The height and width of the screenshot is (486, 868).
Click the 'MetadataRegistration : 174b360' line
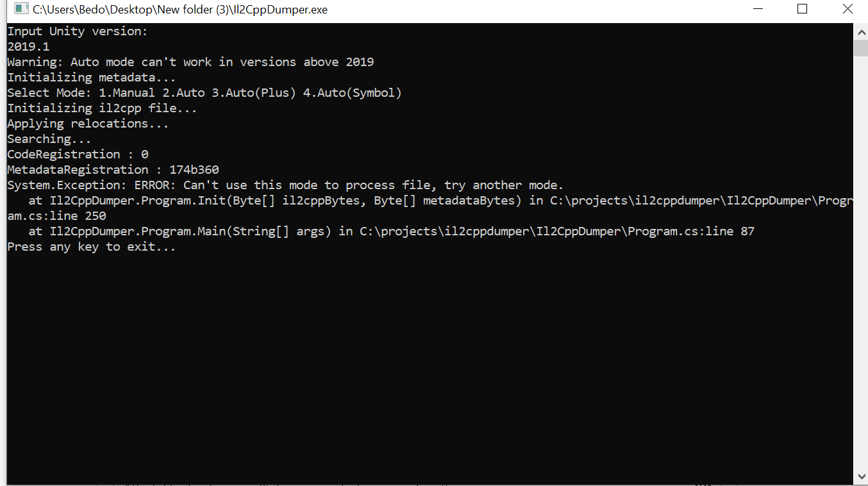coord(113,169)
